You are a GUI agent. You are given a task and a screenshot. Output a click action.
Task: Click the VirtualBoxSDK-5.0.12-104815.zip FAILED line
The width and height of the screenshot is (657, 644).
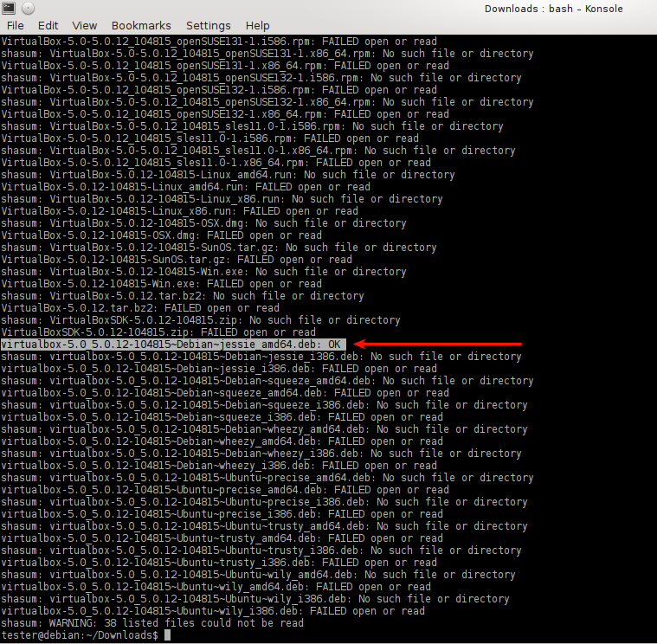(x=158, y=332)
